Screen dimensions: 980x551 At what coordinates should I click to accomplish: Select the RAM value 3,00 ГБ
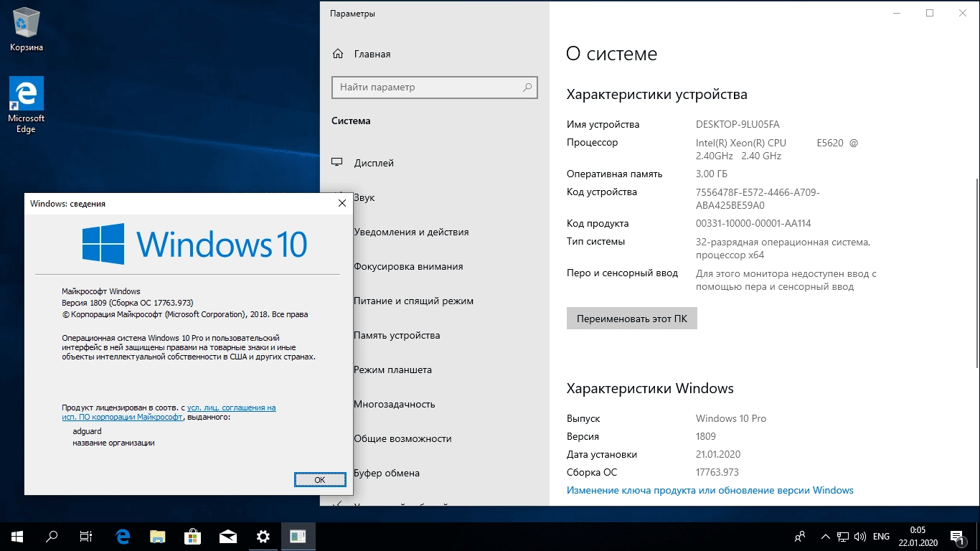coord(712,174)
